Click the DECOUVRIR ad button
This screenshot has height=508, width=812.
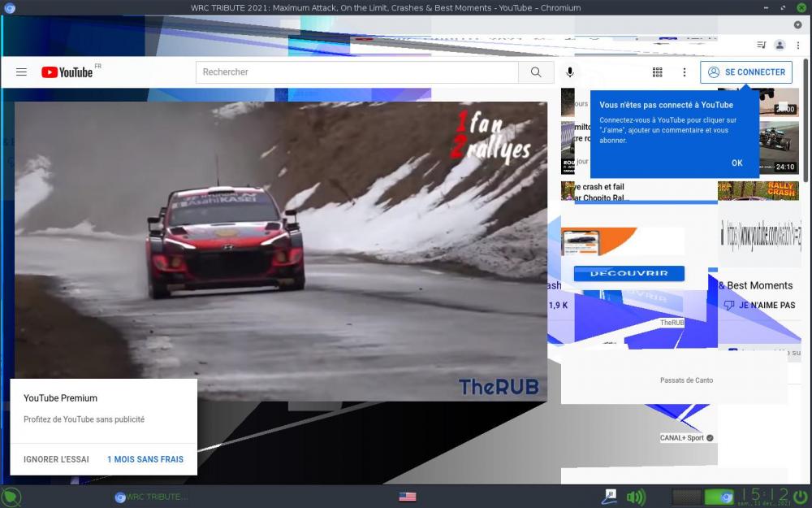(x=629, y=273)
